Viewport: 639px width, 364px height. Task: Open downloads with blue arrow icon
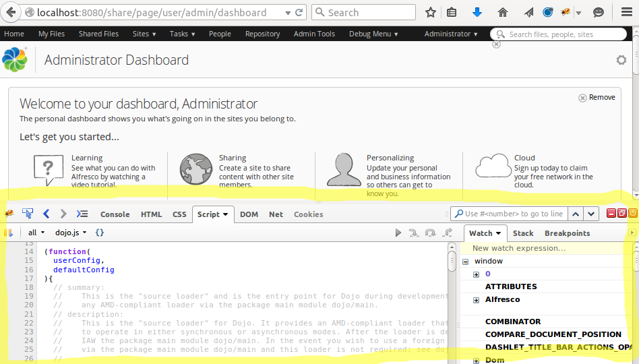click(x=477, y=13)
